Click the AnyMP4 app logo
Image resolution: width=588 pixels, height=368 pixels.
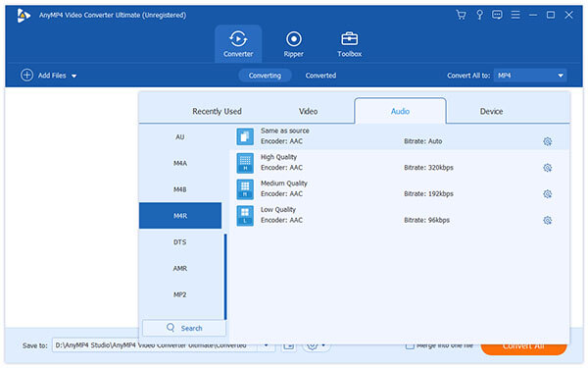click(x=24, y=16)
